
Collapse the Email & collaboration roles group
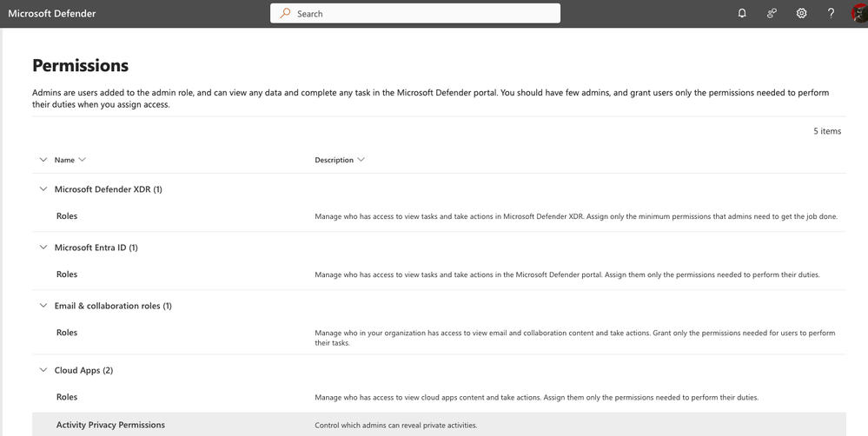coord(43,306)
